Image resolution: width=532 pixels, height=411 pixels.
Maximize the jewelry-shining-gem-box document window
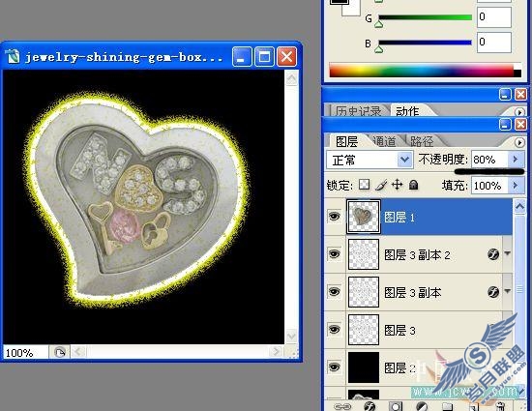(264, 56)
